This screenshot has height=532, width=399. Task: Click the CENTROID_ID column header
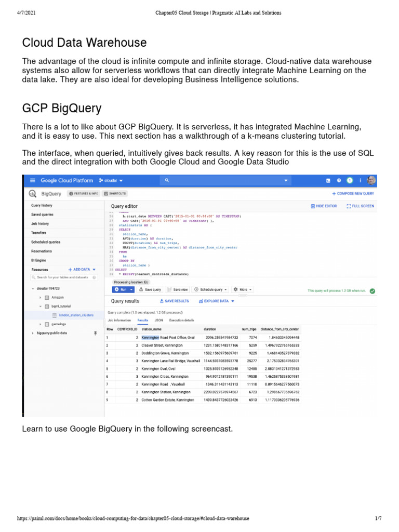127,329
